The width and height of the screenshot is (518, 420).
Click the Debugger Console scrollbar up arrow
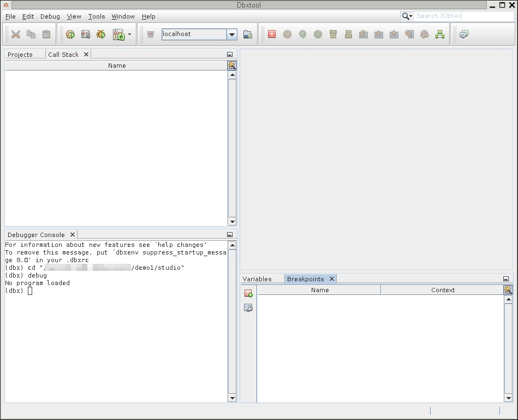[232, 245]
